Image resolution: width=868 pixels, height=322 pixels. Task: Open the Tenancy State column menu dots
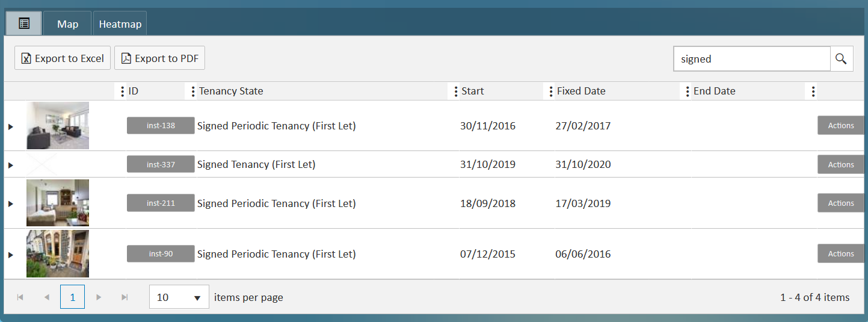193,91
